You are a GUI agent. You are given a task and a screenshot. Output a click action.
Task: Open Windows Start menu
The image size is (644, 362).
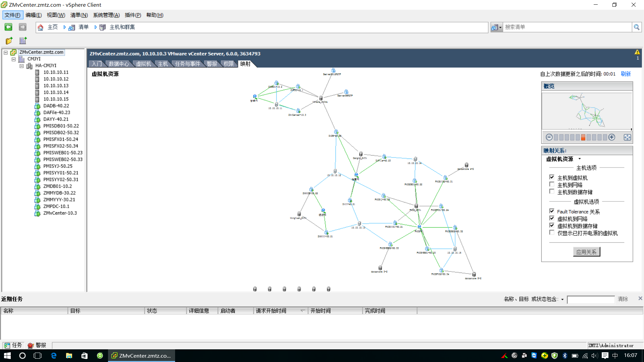pyautogui.click(x=7, y=356)
